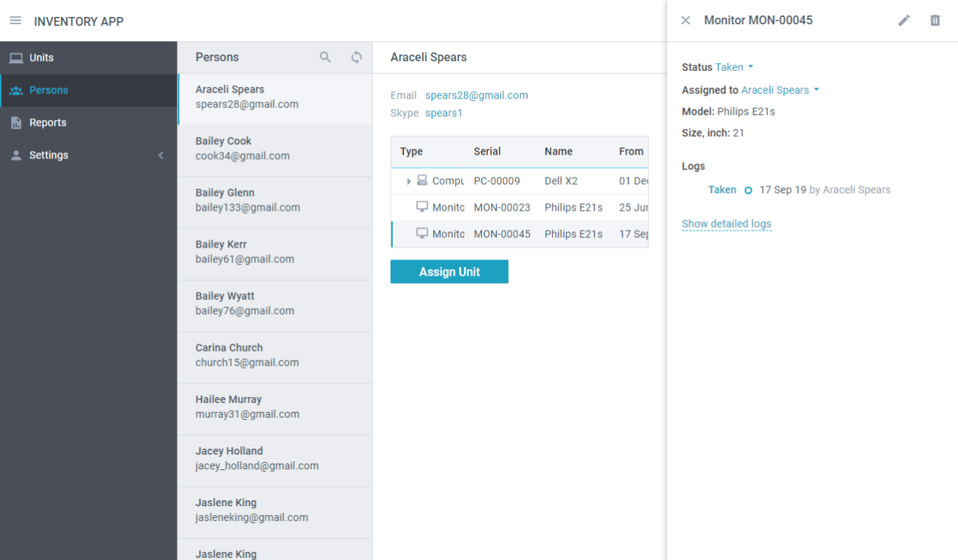This screenshot has width=958, height=560.
Task: Open Skype link spears1
Action: (x=444, y=113)
